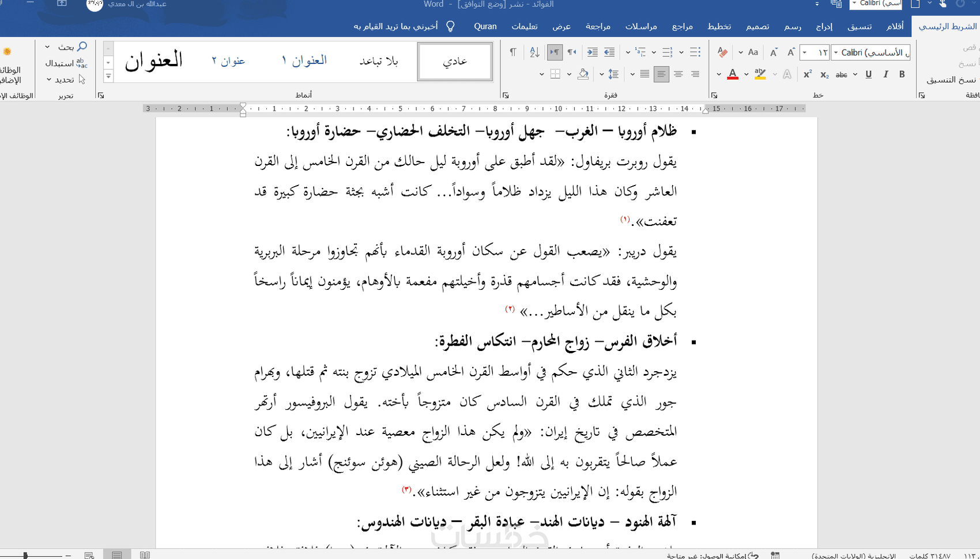Show or hide paragraph marks

(x=513, y=52)
